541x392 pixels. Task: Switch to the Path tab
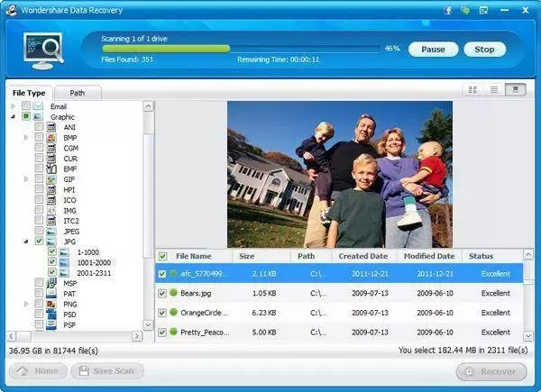pos(78,93)
